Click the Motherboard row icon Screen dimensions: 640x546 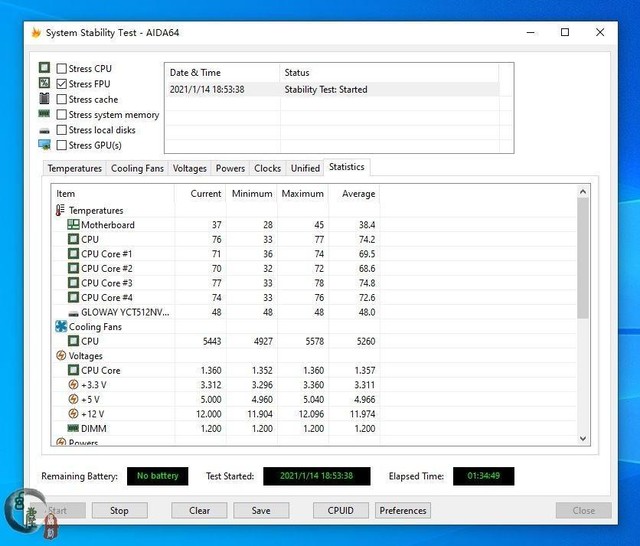73,224
